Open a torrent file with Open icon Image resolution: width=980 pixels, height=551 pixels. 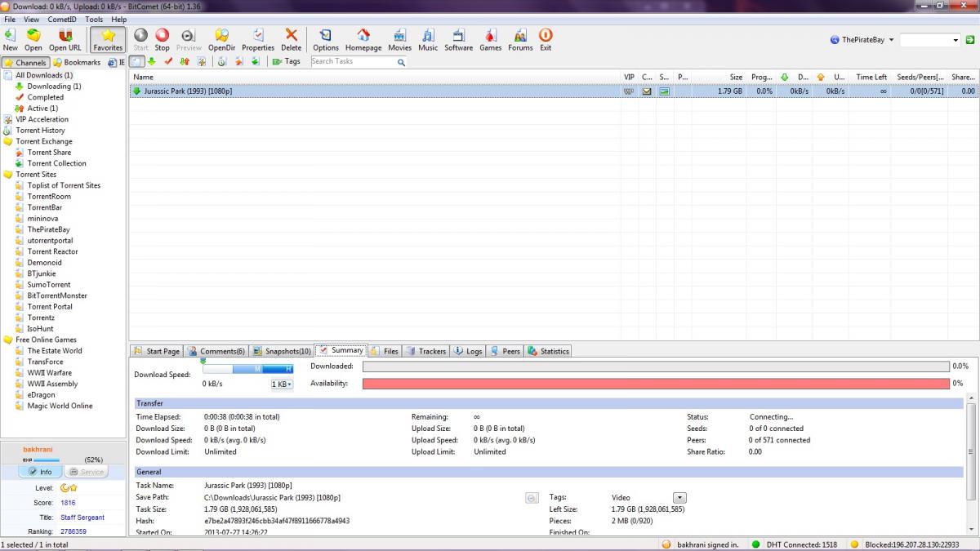click(x=33, y=39)
